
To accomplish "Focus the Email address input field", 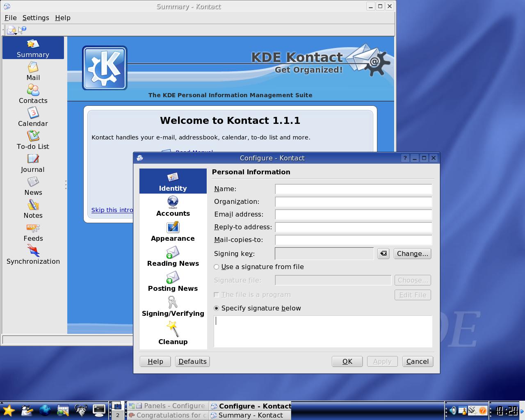I will 353,215.
